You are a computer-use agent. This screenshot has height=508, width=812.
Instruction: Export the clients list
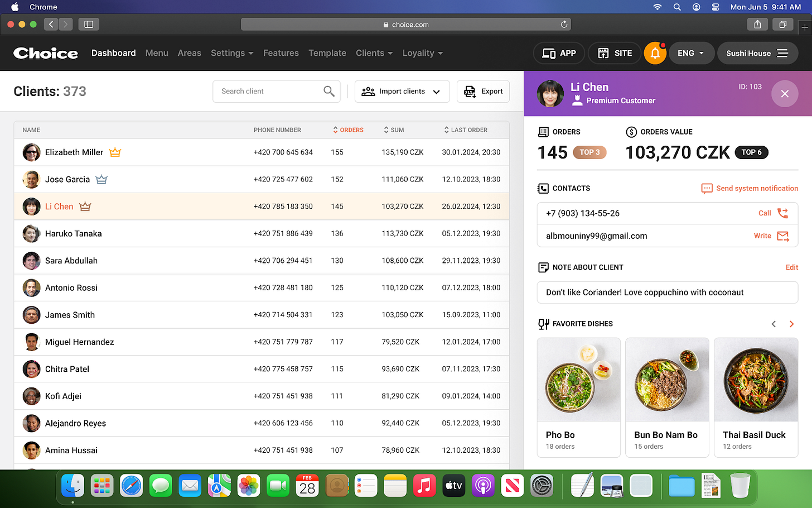[484, 91]
